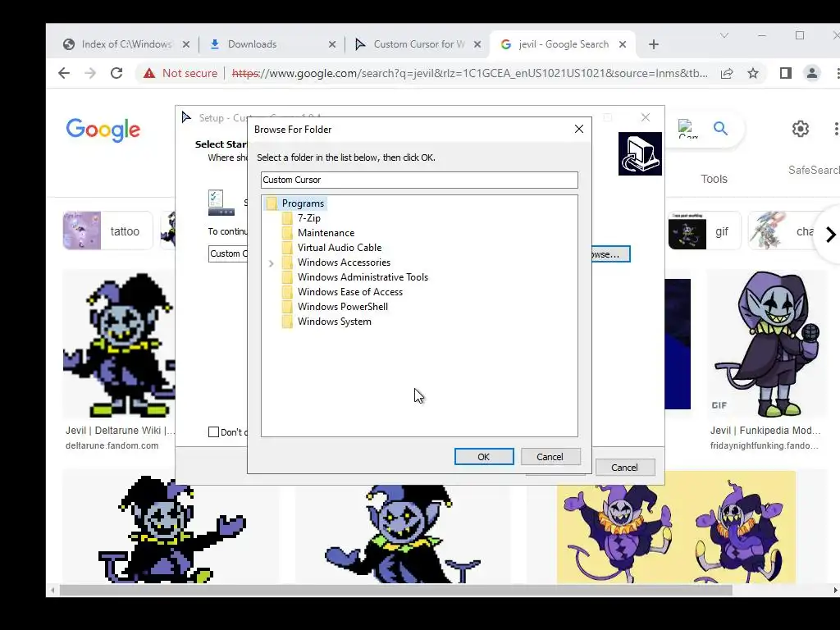The image size is (840, 630).
Task: Go back using Chrome's back arrow
Action: [64, 73]
